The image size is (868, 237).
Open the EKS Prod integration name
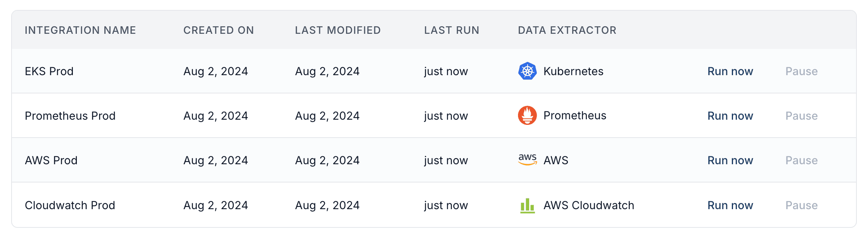[49, 71]
